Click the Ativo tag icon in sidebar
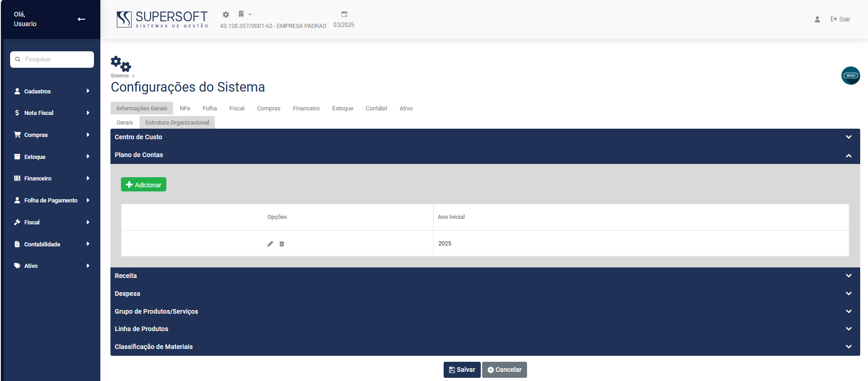Viewport: 868px width, 381px height. pos(17,266)
